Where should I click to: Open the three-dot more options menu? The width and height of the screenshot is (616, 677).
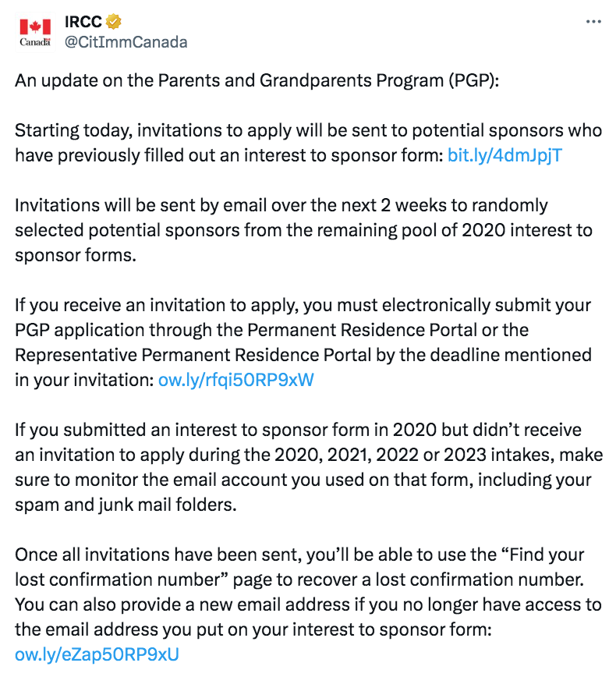pos(593,23)
